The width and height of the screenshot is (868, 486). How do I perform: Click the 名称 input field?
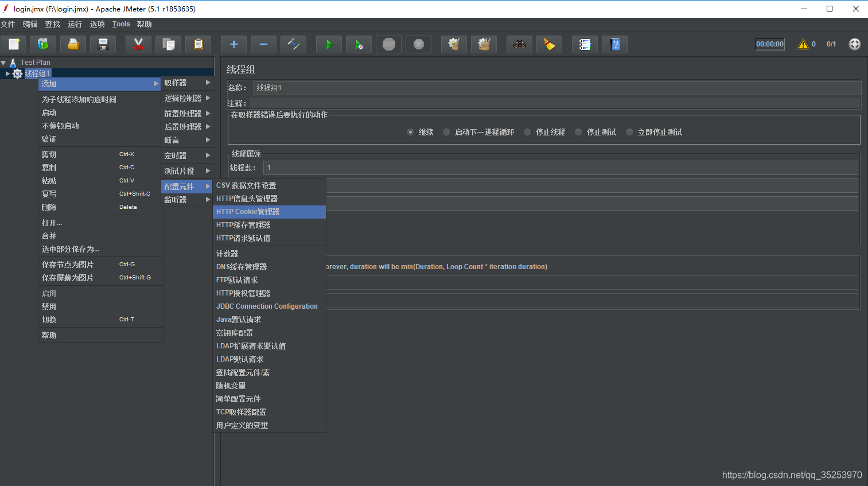[x=556, y=88]
